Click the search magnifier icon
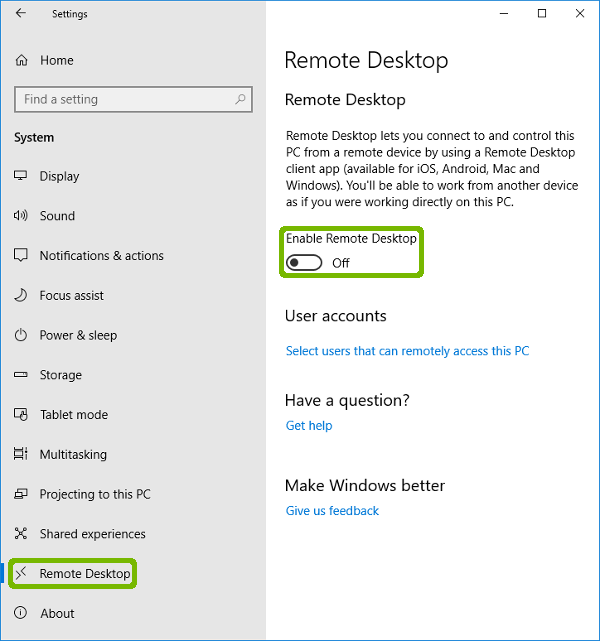The width and height of the screenshot is (600, 641). [x=240, y=99]
